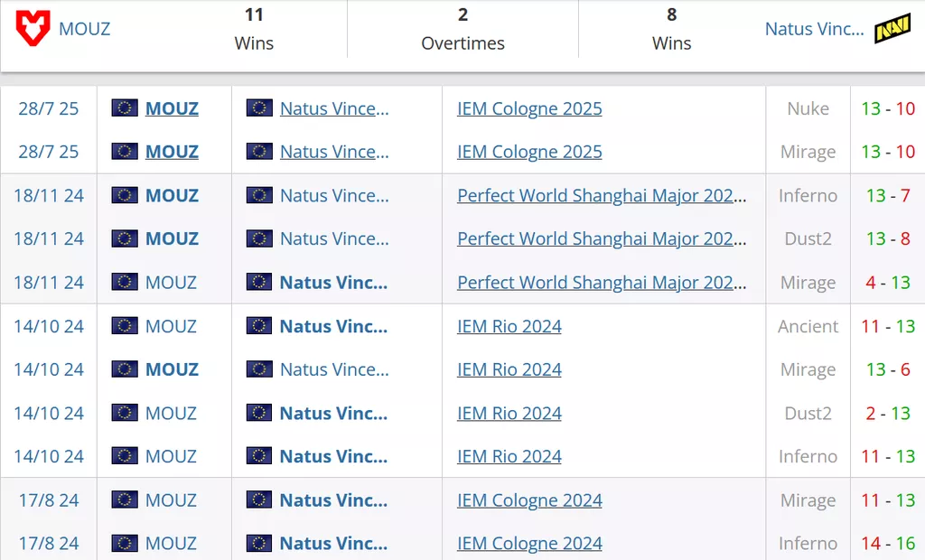The width and height of the screenshot is (925, 560).
Task: Click the MOUZ heart logo in header
Action: tap(33, 29)
